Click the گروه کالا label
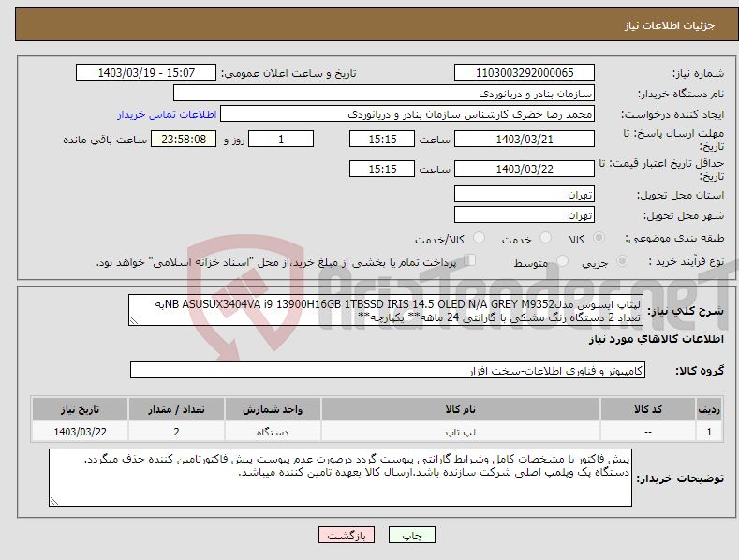The height and width of the screenshot is (560, 739). coord(700,371)
